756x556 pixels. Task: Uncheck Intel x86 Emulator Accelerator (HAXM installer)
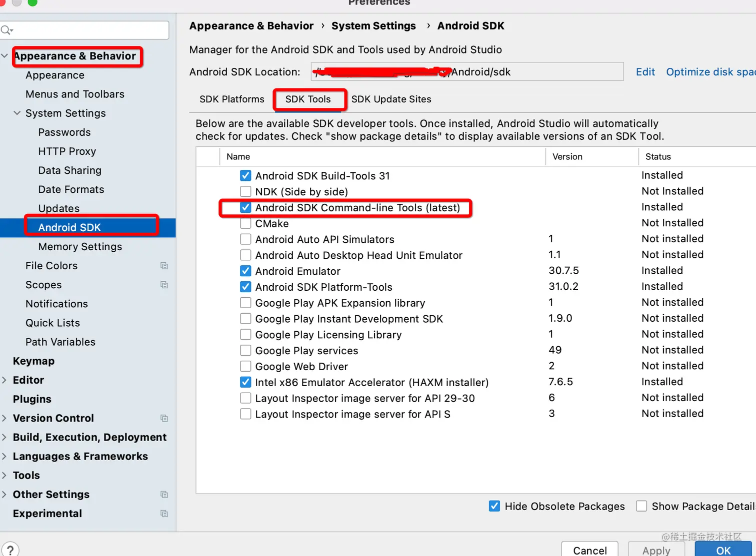245,382
